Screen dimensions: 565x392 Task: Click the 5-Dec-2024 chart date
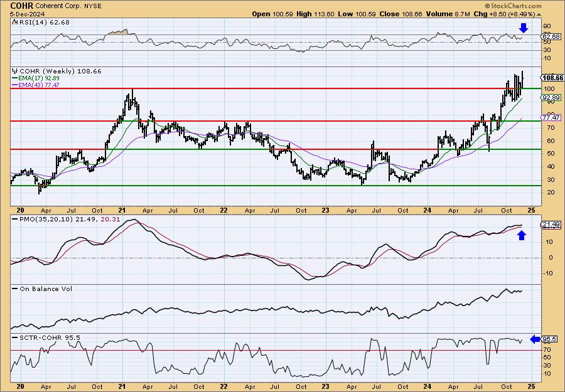pyautogui.click(x=28, y=14)
